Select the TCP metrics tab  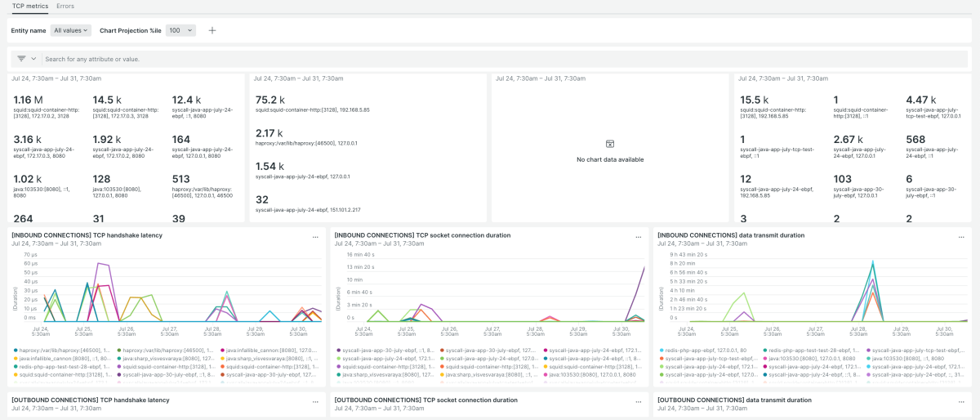[x=29, y=6]
